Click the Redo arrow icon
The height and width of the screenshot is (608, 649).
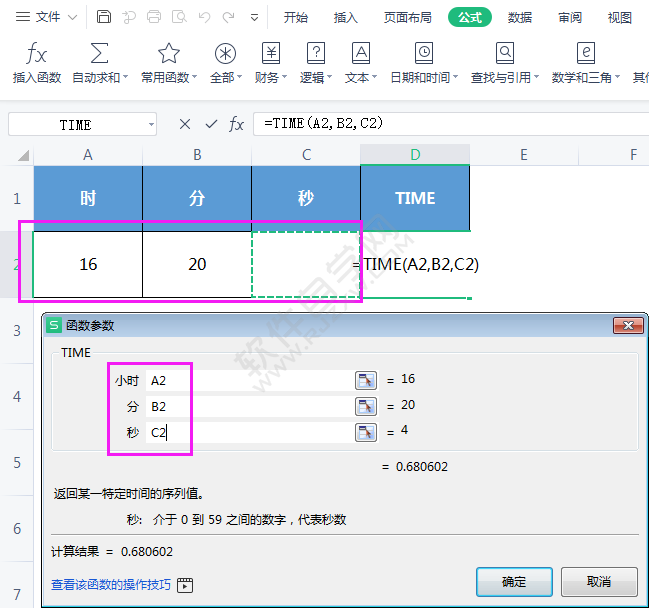pos(228,17)
